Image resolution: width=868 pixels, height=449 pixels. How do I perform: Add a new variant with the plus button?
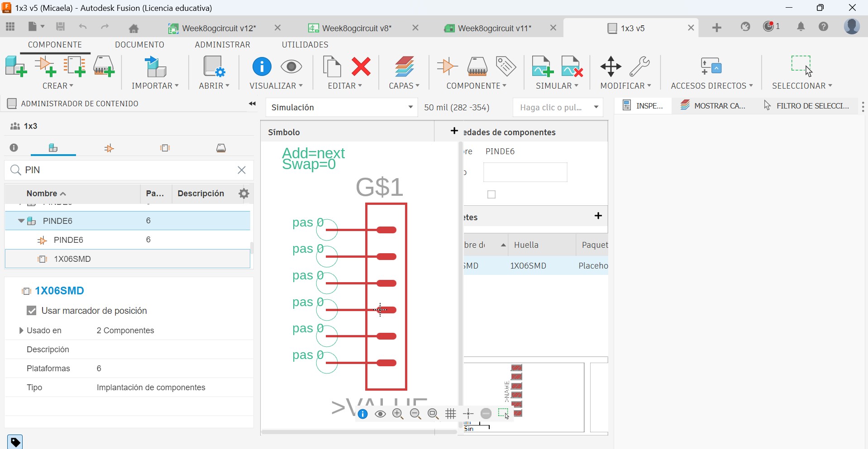coord(598,216)
